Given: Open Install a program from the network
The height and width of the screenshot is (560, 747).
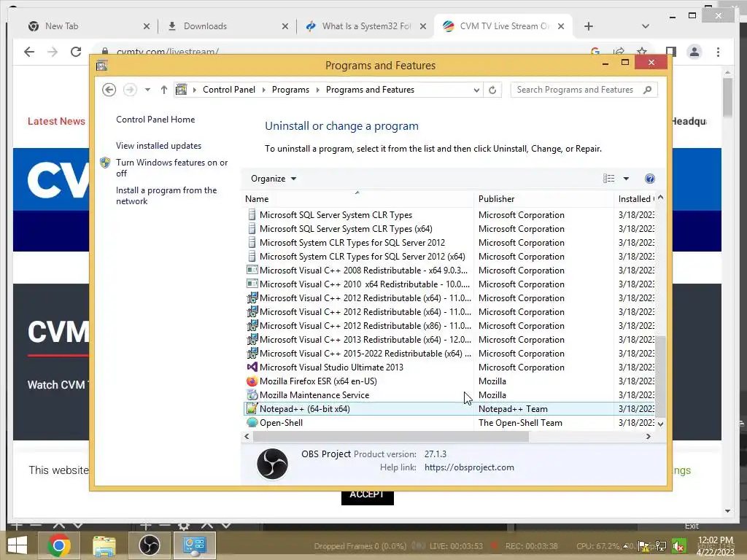Looking at the screenshot, I should (166, 195).
